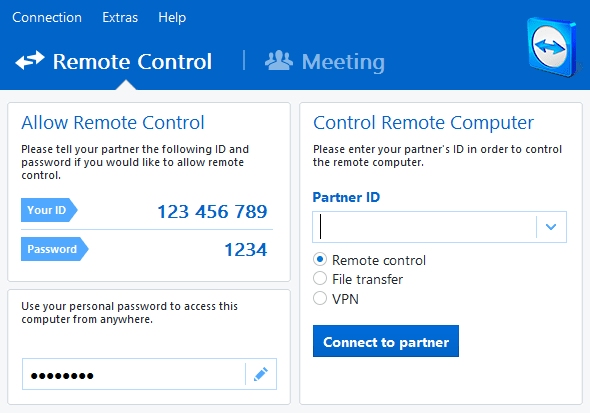Expand the Partner ID dropdown arrow

point(551,227)
